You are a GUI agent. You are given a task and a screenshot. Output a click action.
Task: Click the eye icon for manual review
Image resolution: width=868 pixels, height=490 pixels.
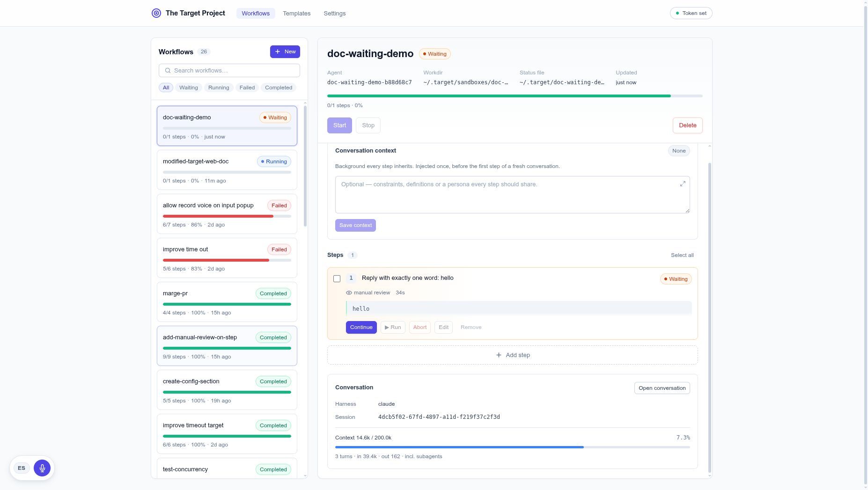(349, 293)
